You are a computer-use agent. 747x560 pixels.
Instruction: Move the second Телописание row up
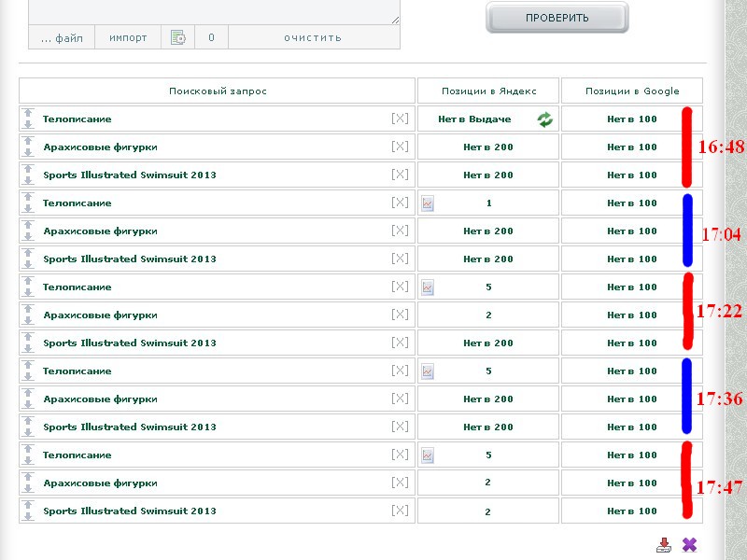28,197
